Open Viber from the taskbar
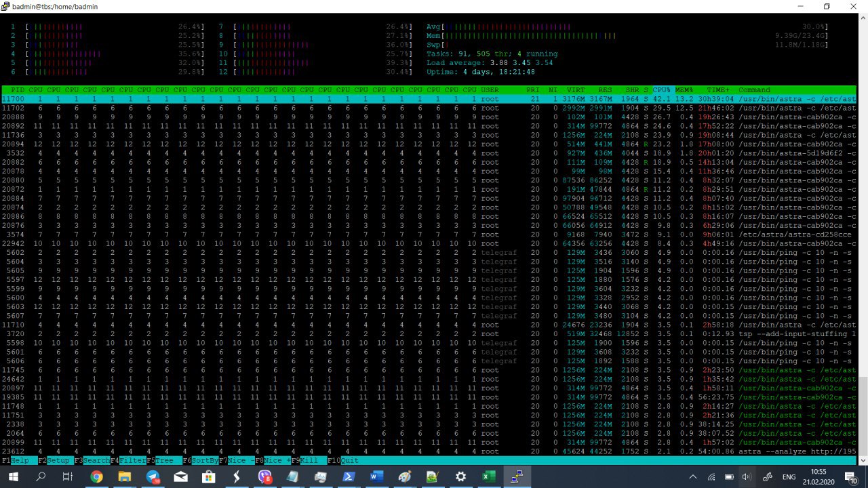Screen dimensions: 868x488 pos(264,476)
